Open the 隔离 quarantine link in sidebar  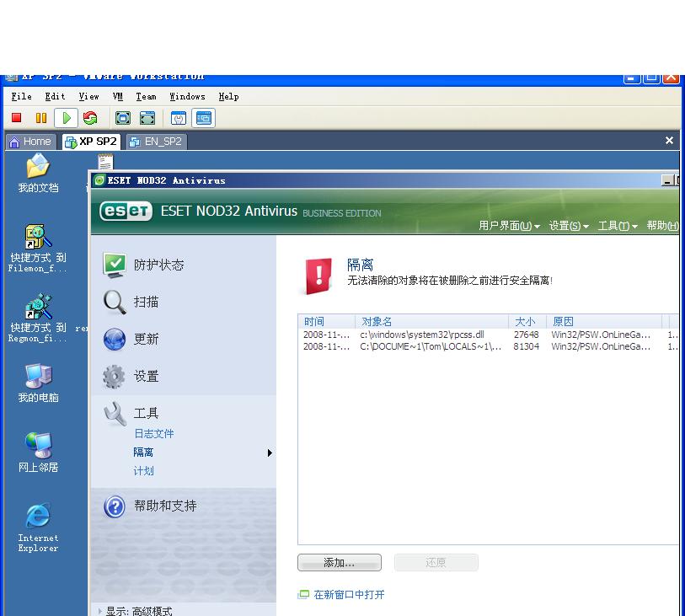(x=143, y=453)
